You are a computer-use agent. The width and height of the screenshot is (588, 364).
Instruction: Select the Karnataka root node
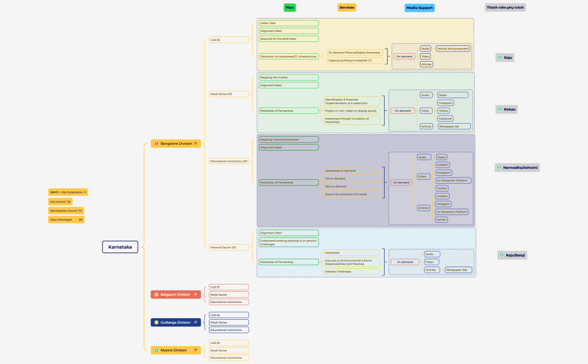tap(119, 246)
